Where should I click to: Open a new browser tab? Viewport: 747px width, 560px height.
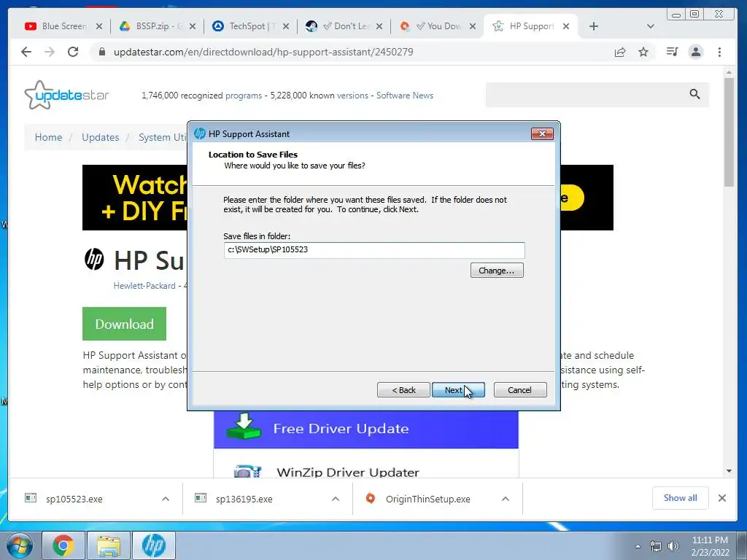point(594,26)
